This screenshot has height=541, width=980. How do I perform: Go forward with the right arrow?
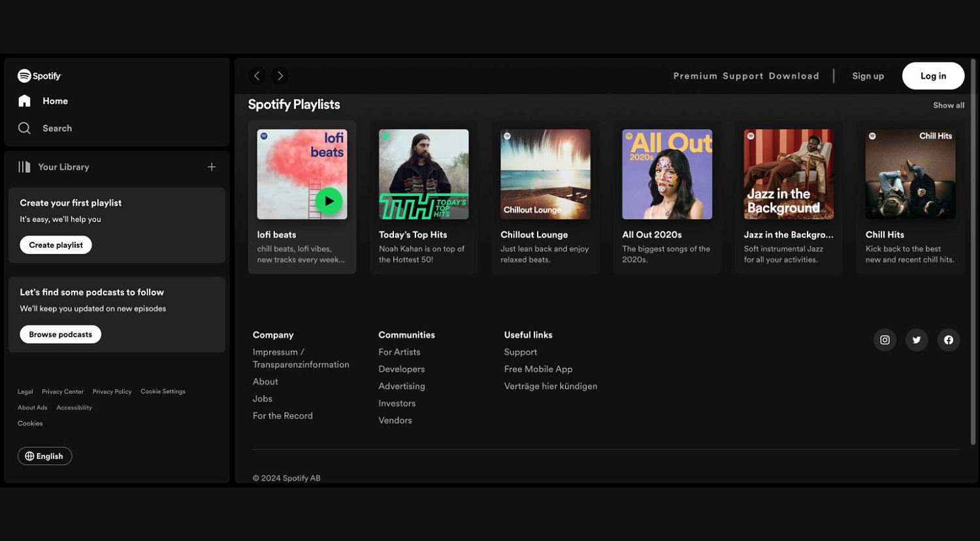(x=280, y=76)
